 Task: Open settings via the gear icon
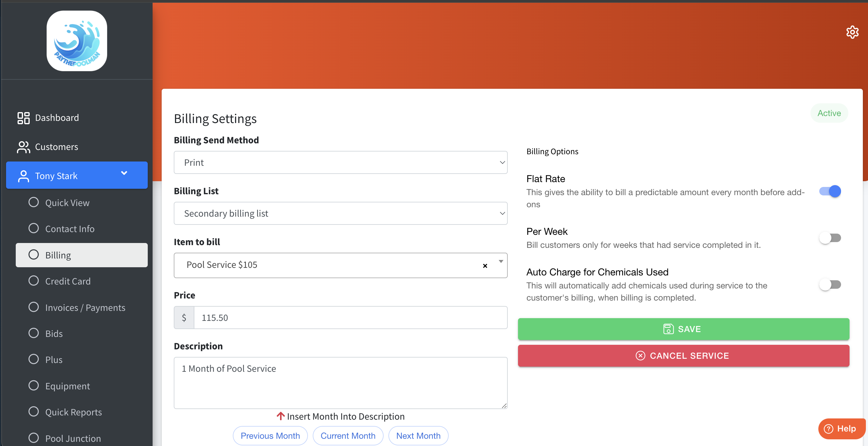852,32
